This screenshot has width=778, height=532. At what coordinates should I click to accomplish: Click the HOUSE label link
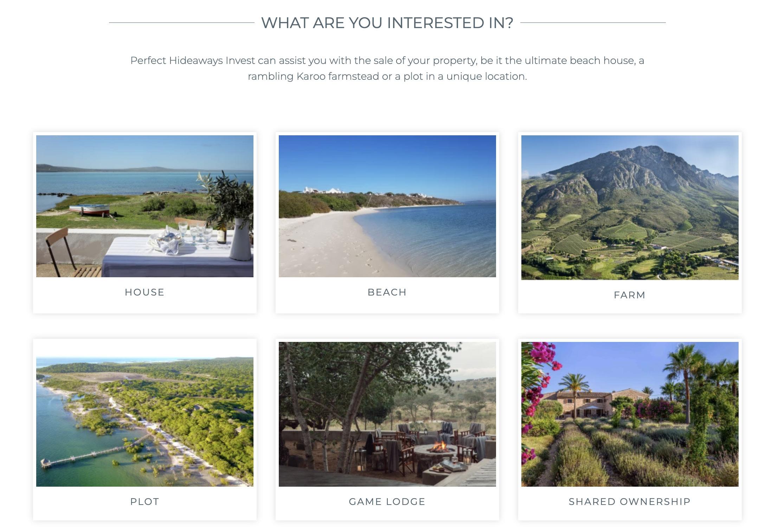pyautogui.click(x=144, y=292)
